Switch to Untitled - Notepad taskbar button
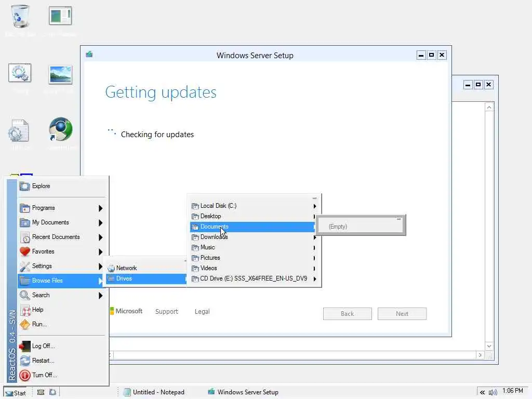Screen dimensions: 532x399 point(154,392)
